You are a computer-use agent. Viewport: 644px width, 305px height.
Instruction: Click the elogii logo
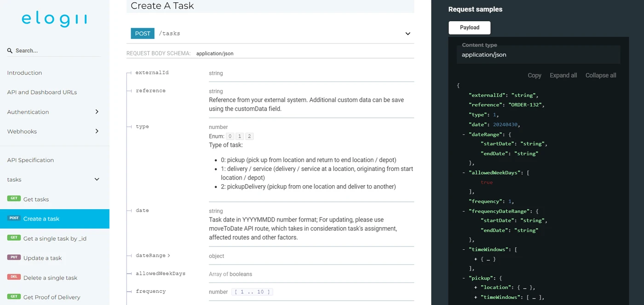(54, 20)
